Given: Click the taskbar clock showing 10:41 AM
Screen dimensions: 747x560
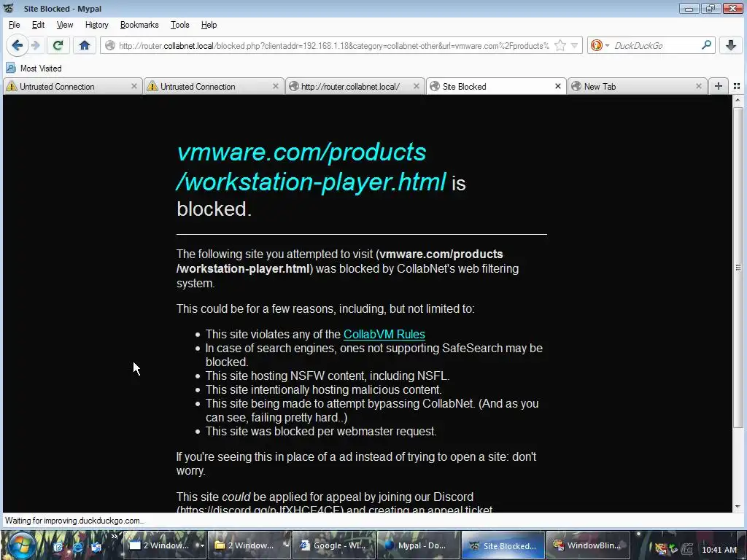Looking at the screenshot, I should pyautogui.click(x=719, y=550).
